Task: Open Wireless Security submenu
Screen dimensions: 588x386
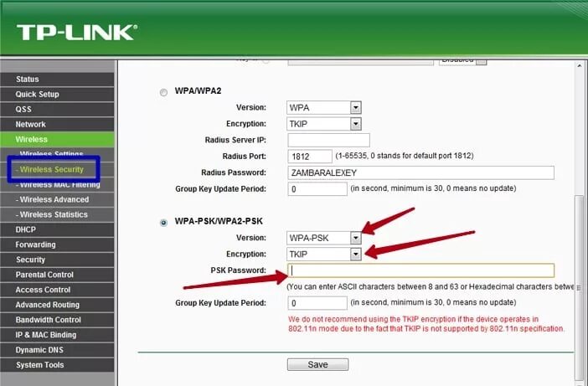Action: (51, 169)
